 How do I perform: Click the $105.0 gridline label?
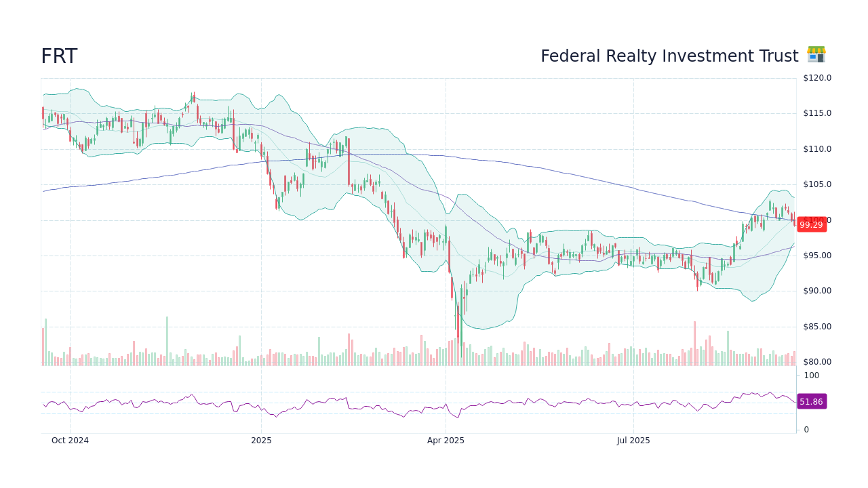pos(816,184)
